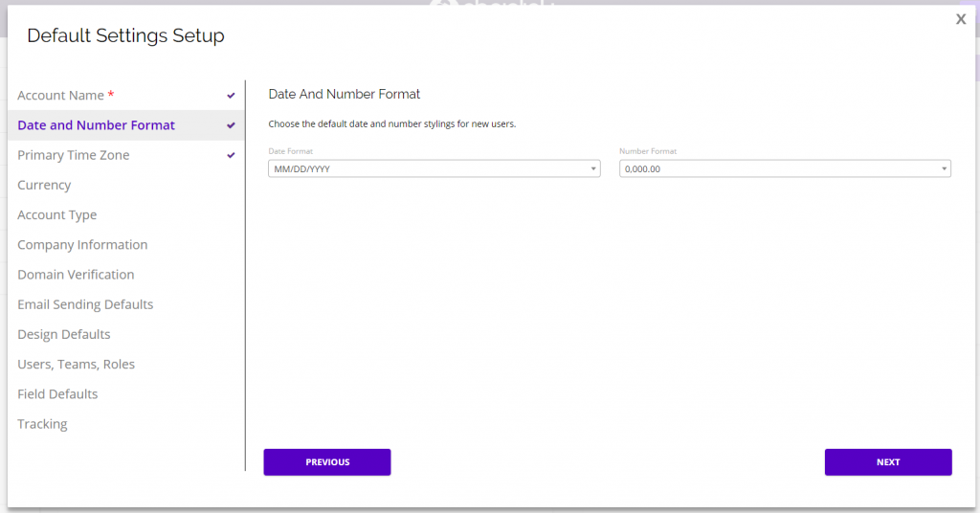
Task: Click the 'Date And Number Format' section heading
Action: [x=345, y=95]
